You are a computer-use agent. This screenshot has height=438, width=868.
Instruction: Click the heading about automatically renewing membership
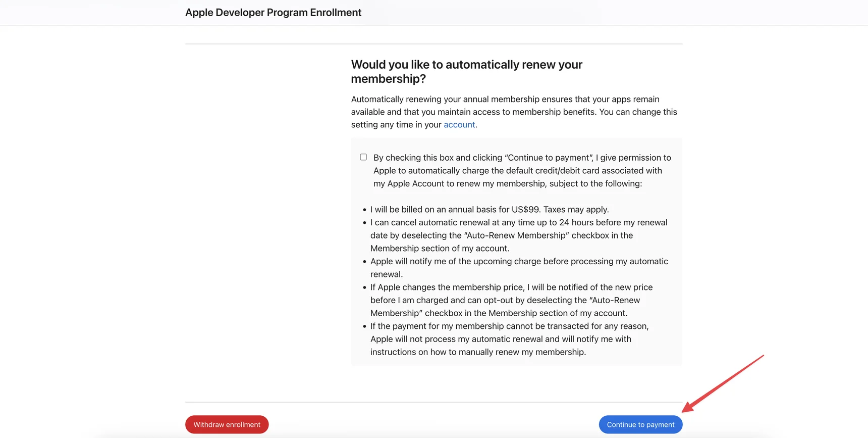tap(467, 72)
